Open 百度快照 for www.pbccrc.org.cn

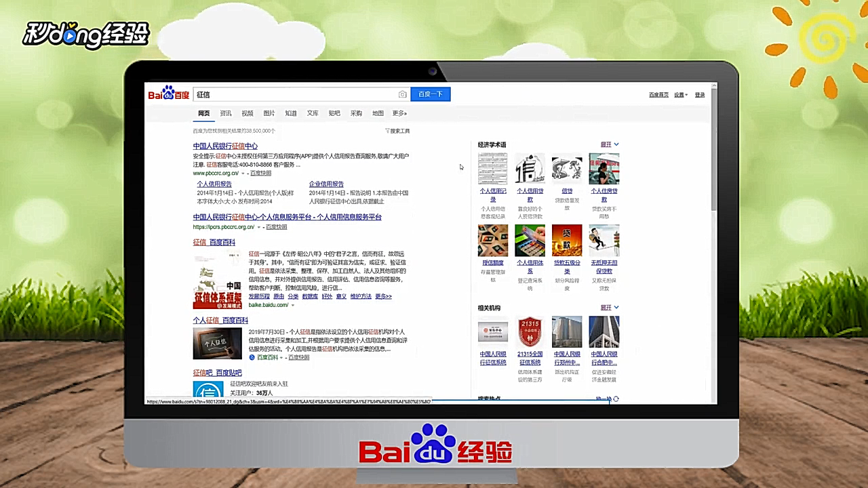point(260,174)
